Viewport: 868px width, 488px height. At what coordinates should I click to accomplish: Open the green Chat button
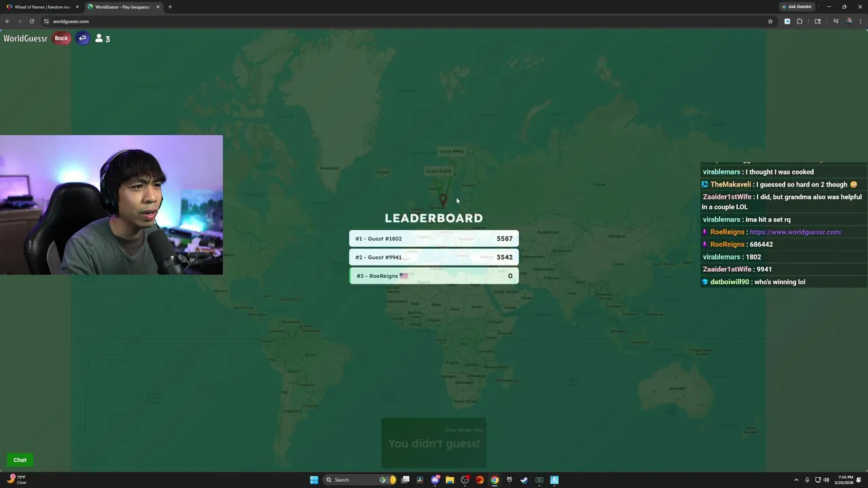[20, 460]
